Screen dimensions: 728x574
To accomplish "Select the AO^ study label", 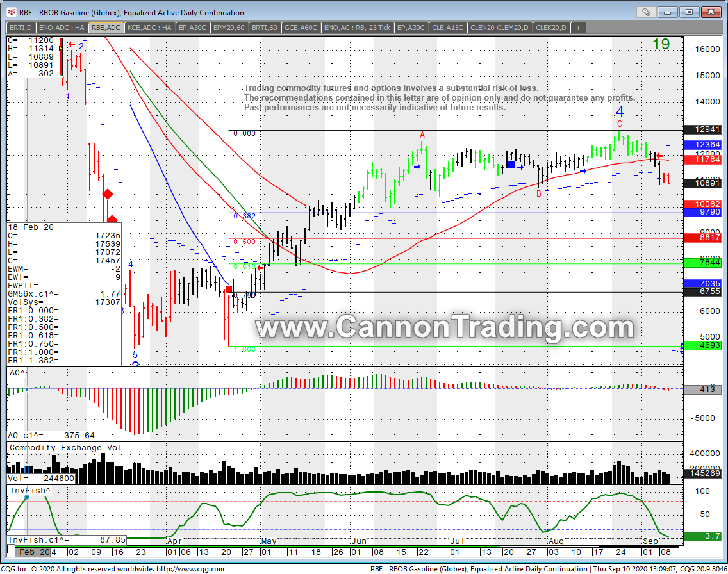I will click(x=17, y=373).
